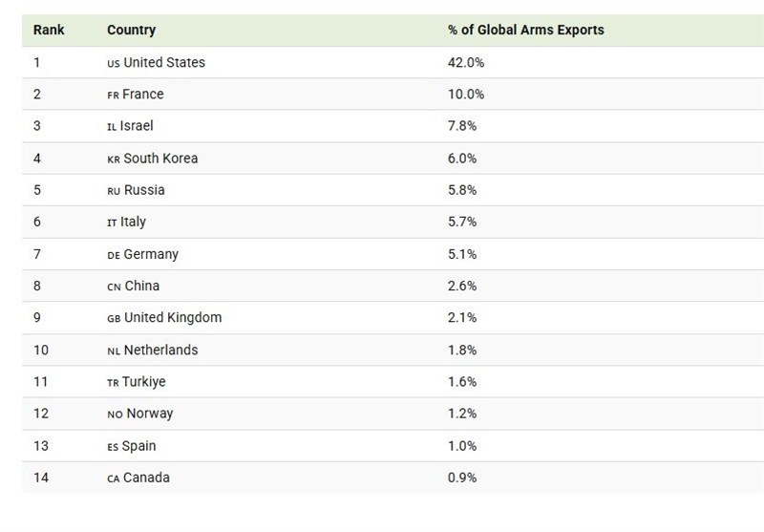Click the IL country code before Israel
The width and height of the screenshot is (764, 532).
click(112, 127)
